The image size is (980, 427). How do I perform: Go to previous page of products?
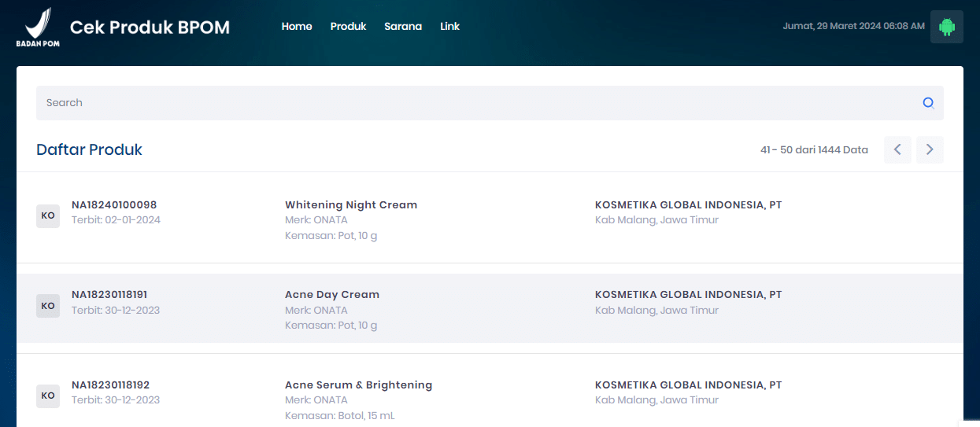pos(897,149)
